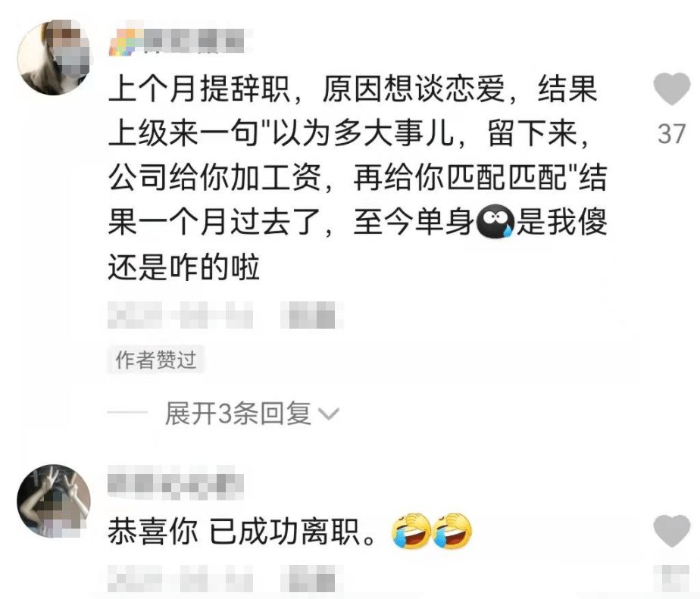
Task: Open the second commenter's blurred username
Action: (x=176, y=485)
